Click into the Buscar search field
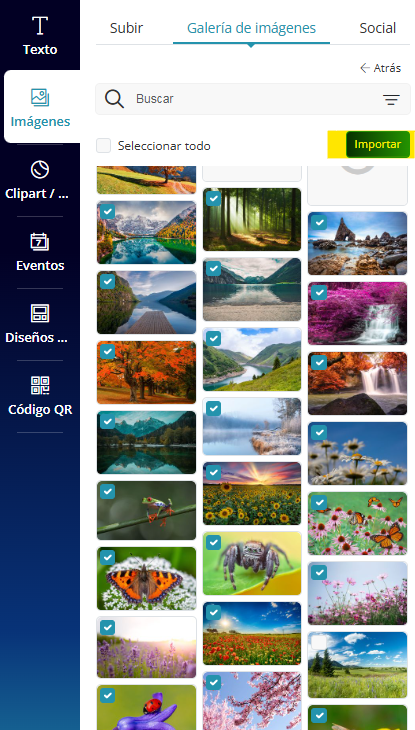 pyautogui.click(x=253, y=99)
